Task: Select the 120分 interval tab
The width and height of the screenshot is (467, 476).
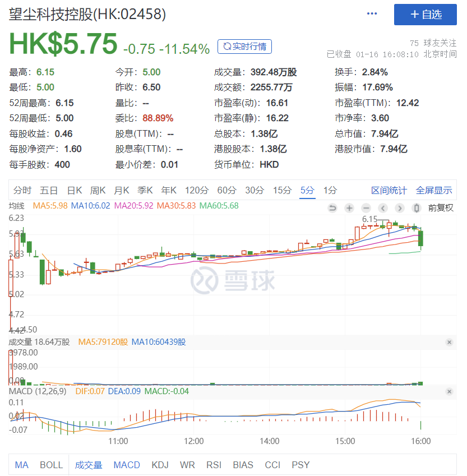Action: click(197, 190)
